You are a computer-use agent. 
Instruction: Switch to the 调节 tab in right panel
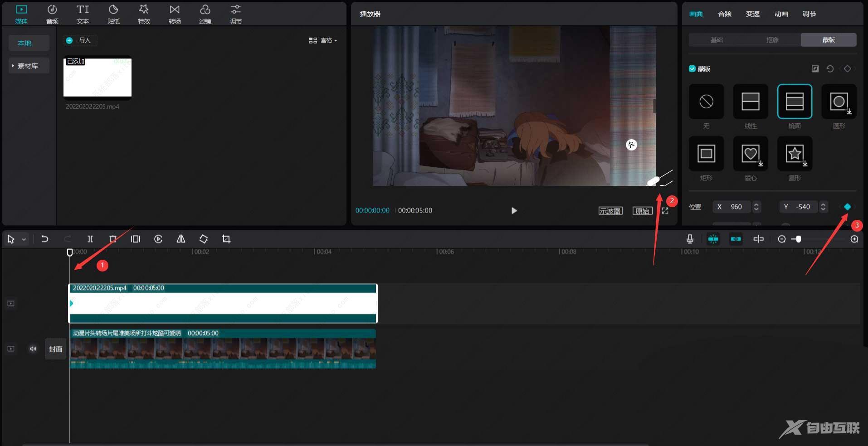(x=809, y=14)
